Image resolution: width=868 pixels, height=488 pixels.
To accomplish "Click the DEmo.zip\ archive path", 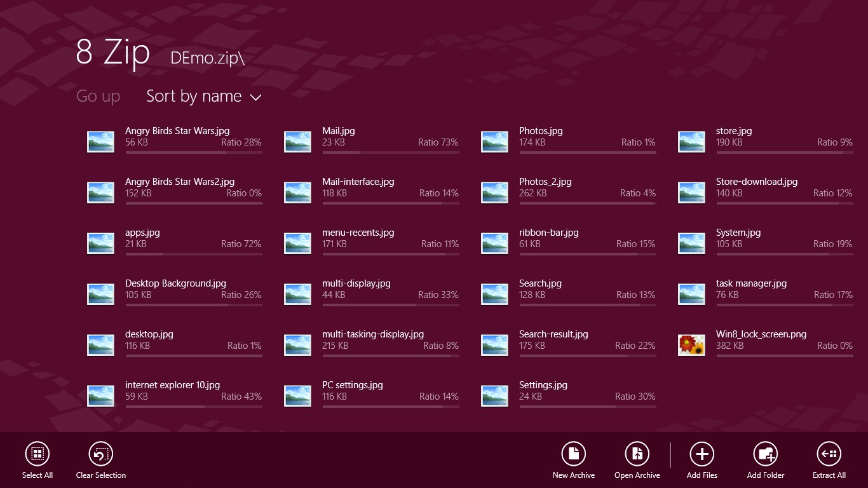I will [207, 58].
